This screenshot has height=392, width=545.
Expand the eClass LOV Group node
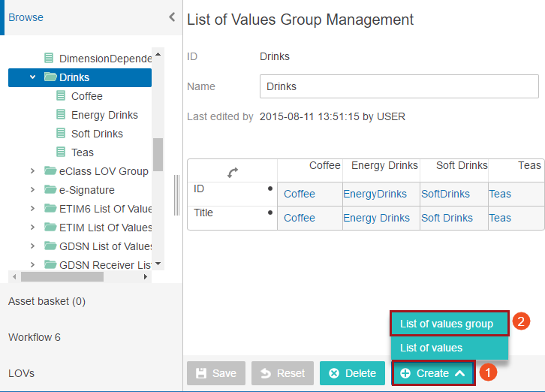click(x=32, y=170)
